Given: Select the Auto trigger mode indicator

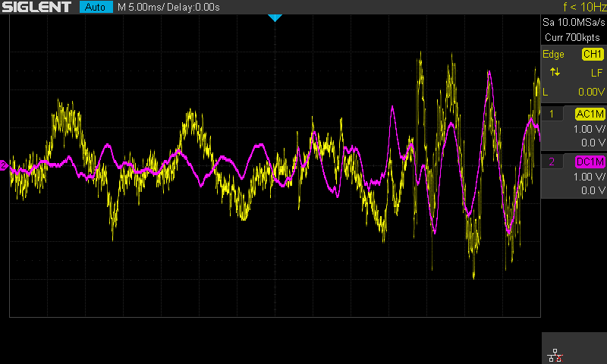Looking at the screenshot, I should (x=96, y=7).
